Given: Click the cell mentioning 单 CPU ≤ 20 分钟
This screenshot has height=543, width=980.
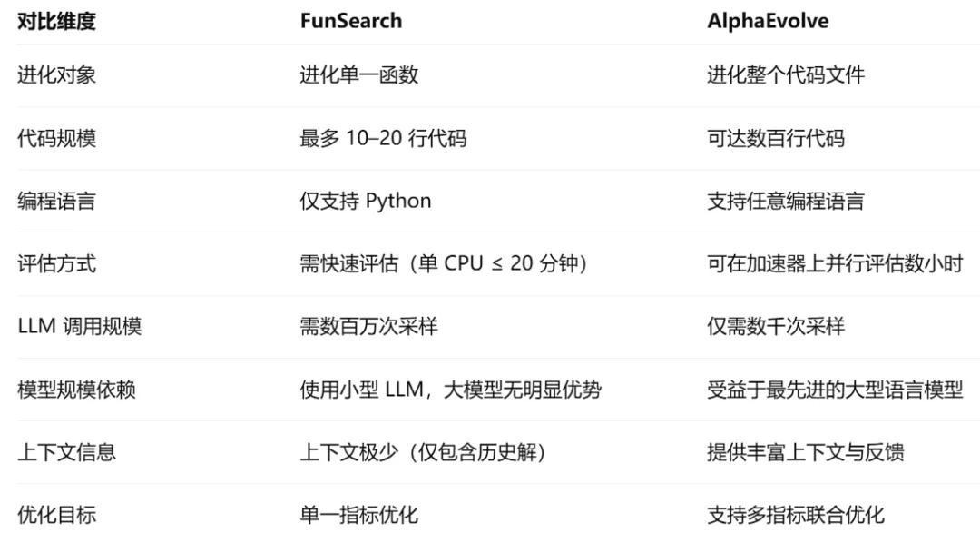Looking at the screenshot, I should [444, 263].
